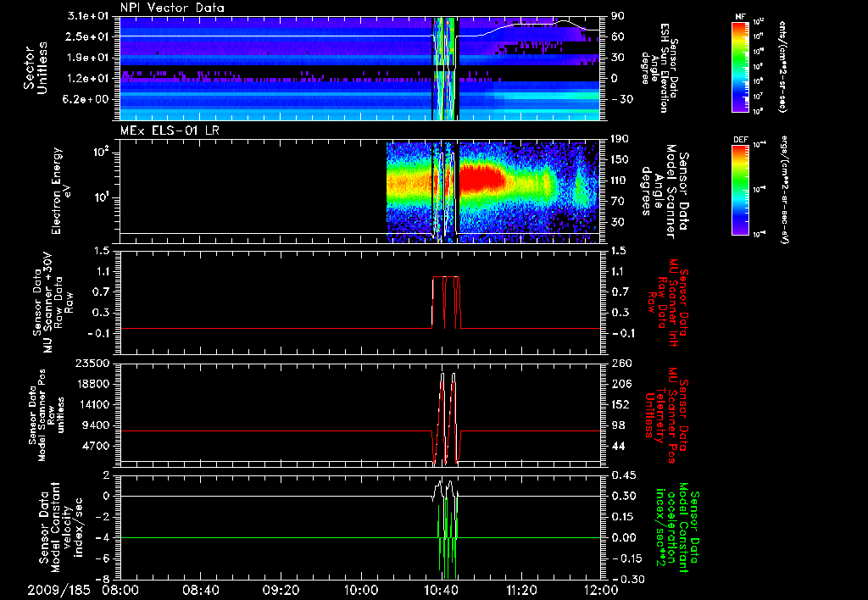This screenshot has height=600, width=868.
Task: Click the Model Scanner Pos Raw axis title
Action: 47,415
